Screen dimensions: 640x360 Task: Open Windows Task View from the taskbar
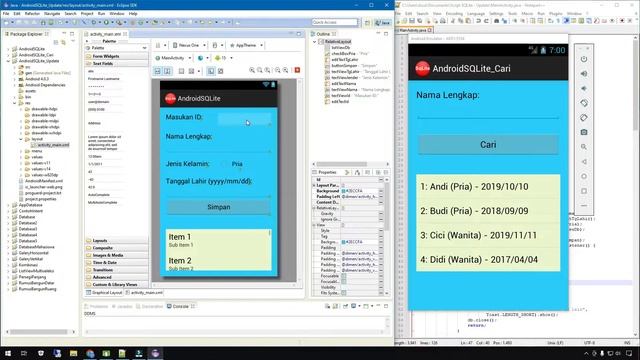[x=24, y=353]
